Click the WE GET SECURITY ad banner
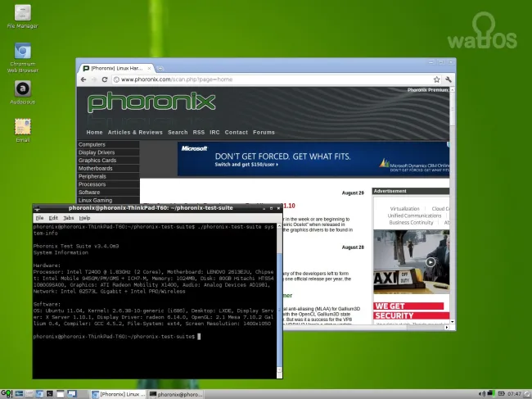This screenshot has height=399, width=532. point(411,311)
